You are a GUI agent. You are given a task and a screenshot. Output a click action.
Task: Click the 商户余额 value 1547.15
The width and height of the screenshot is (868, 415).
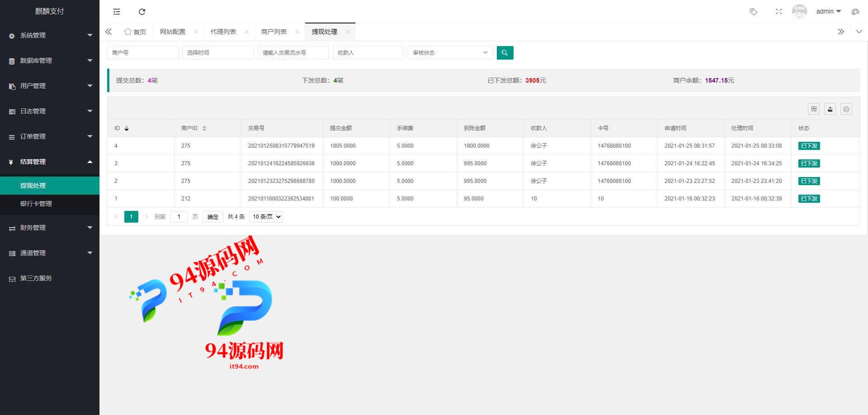tap(717, 80)
